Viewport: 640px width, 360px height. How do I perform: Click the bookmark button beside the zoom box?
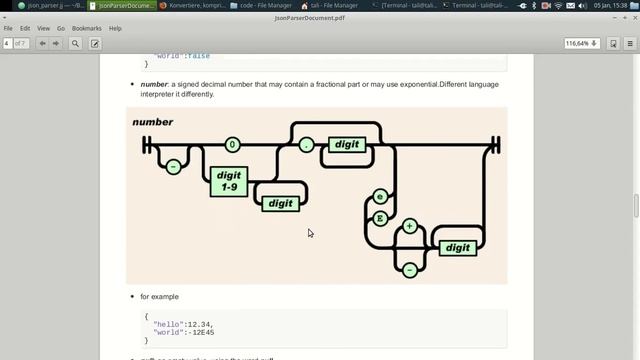coord(613,43)
